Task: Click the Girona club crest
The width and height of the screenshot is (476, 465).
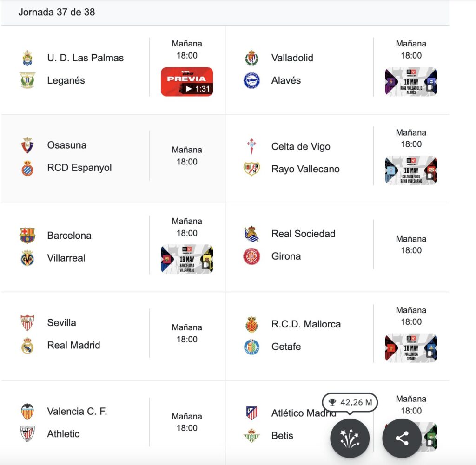Action: click(251, 256)
